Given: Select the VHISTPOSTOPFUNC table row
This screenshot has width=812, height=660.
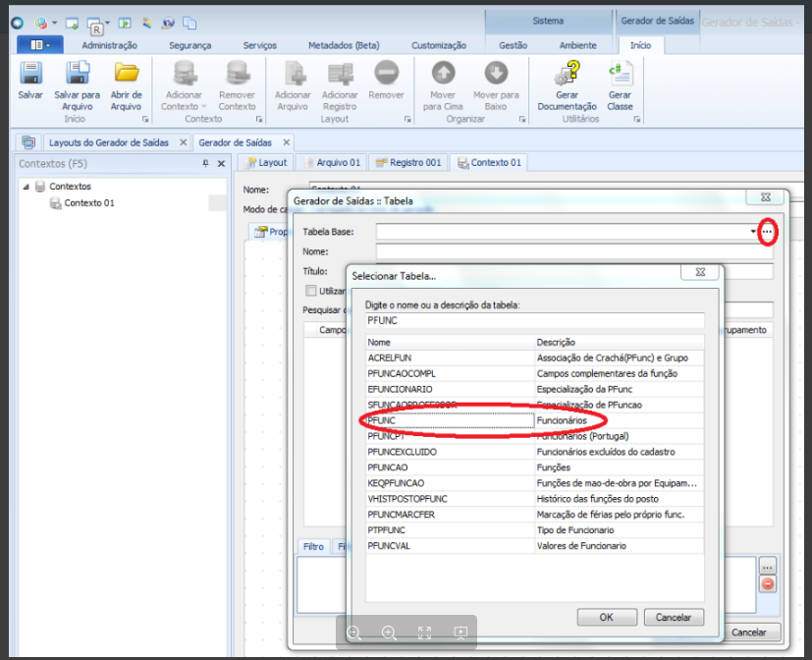Looking at the screenshot, I should coord(534,499).
